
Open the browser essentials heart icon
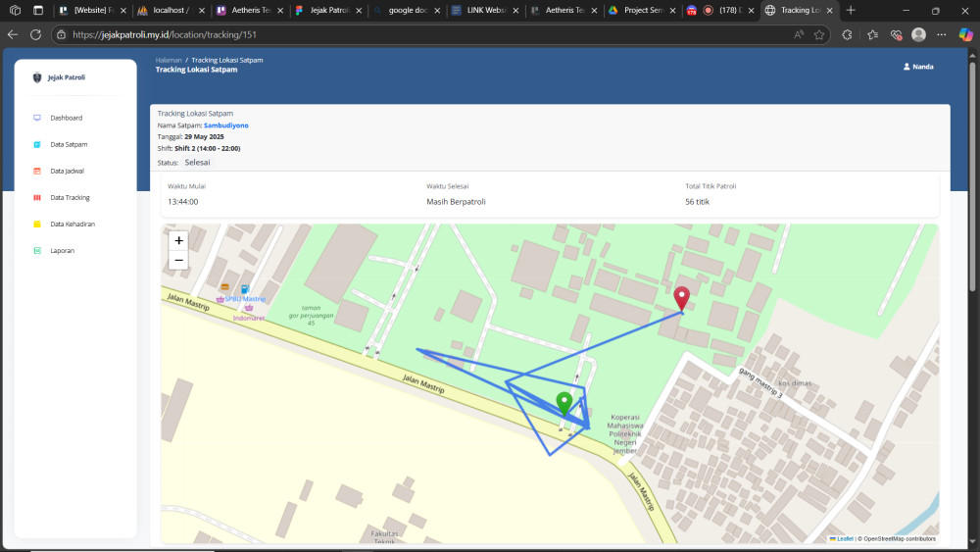pos(897,35)
